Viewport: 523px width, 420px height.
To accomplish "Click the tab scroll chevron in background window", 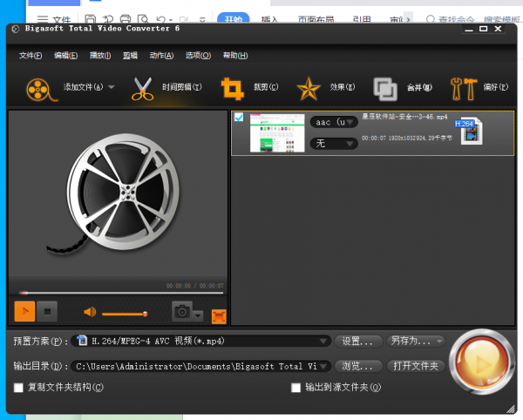I will click(408, 19).
